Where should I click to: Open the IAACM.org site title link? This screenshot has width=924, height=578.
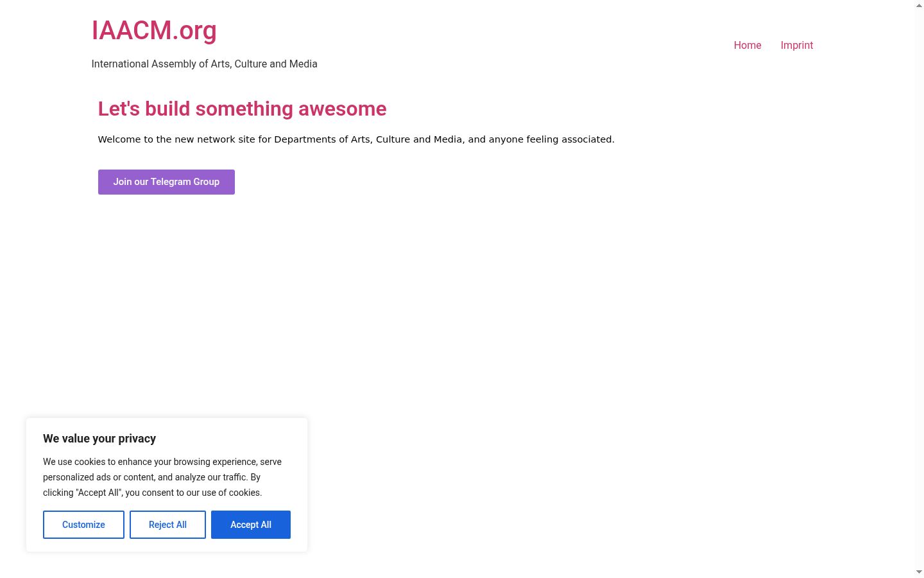click(154, 30)
